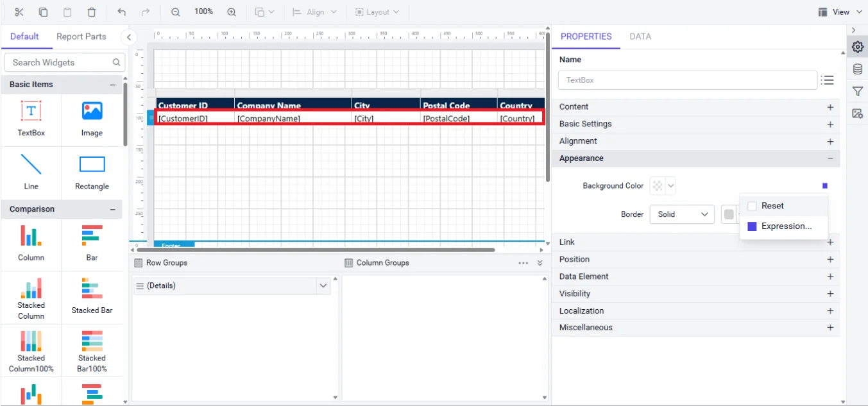Select the Stacked Bar chart widget
868x406 pixels.
coord(92,296)
